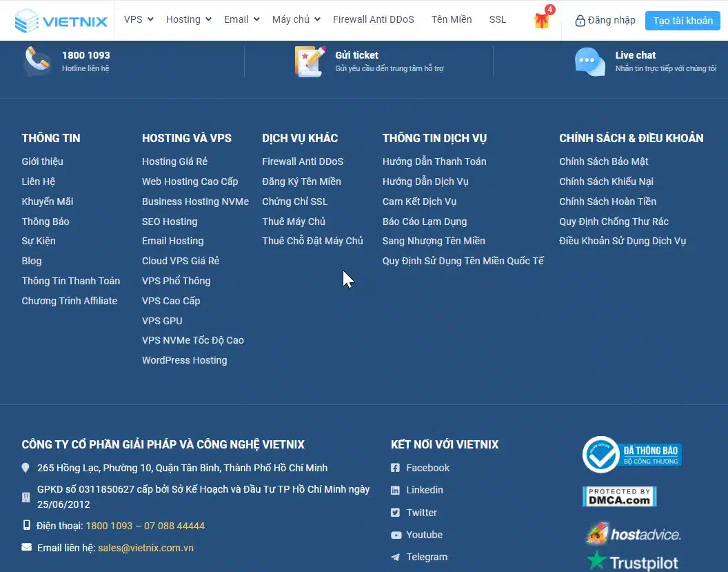
Task: Open VPS GPU link
Action: (162, 321)
